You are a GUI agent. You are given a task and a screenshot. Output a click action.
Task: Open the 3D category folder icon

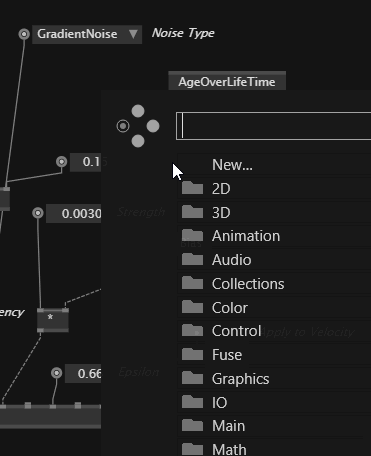192,212
